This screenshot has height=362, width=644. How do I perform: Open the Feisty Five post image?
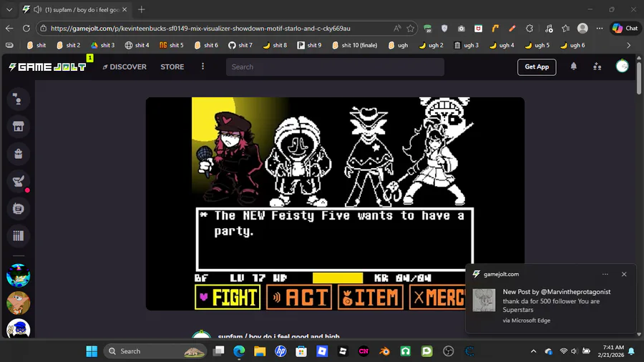[x=335, y=204]
